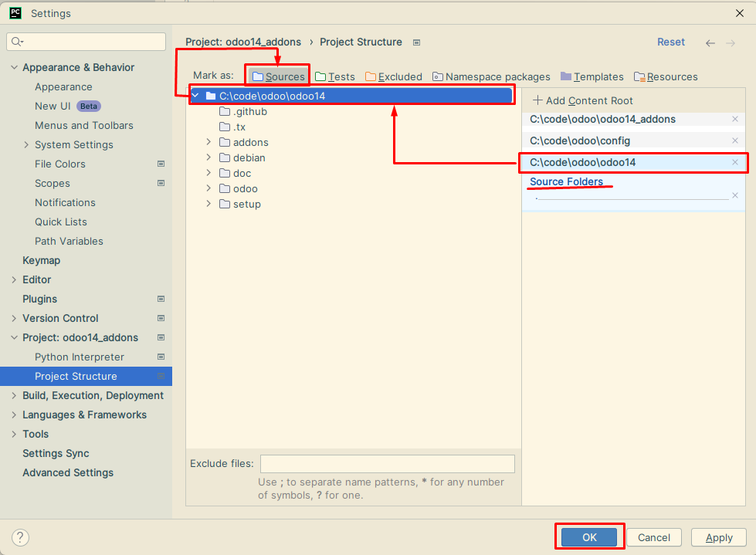This screenshot has height=555, width=756.
Task: Expand the Editor section
Action: tap(14, 279)
